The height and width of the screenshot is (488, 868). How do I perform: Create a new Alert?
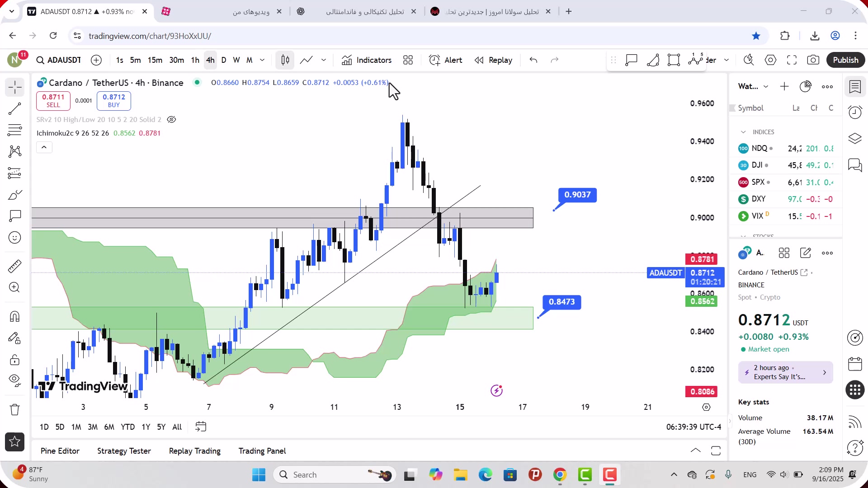pos(446,60)
